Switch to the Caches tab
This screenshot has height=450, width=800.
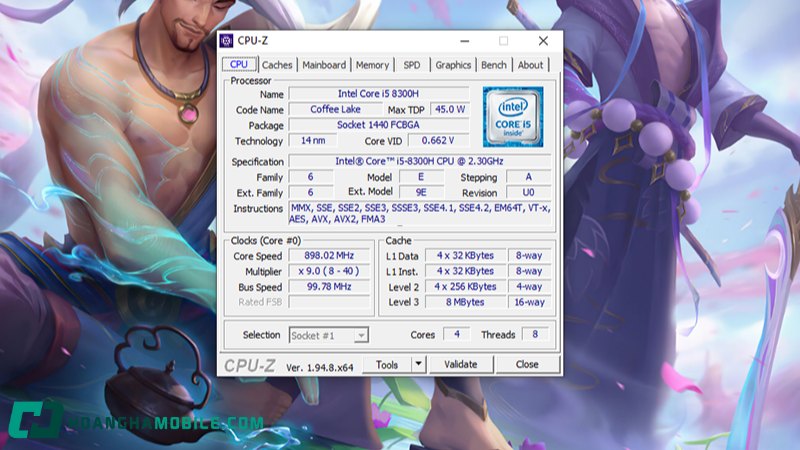pos(277,65)
